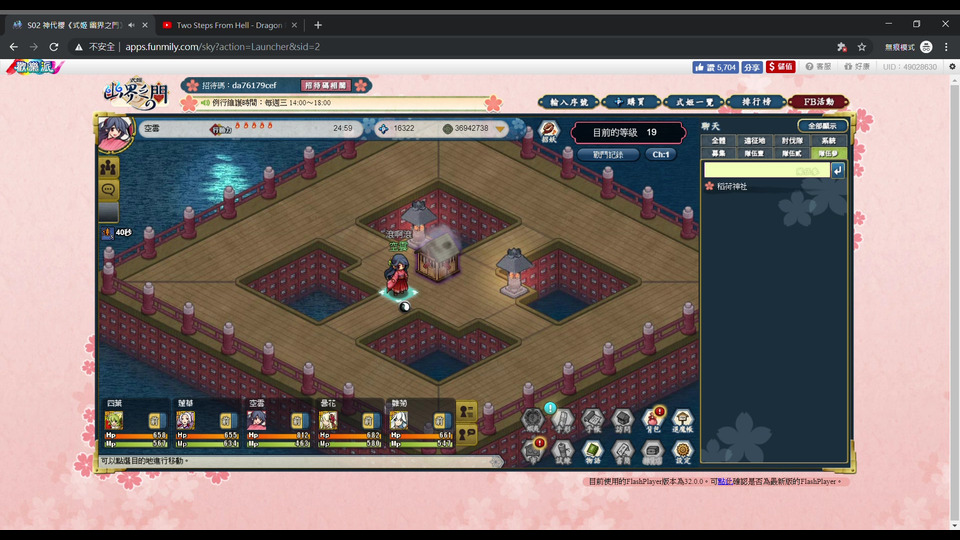Switch to Two Steps From Hell browser tab
The width and height of the screenshot is (960, 540).
(x=230, y=25)
